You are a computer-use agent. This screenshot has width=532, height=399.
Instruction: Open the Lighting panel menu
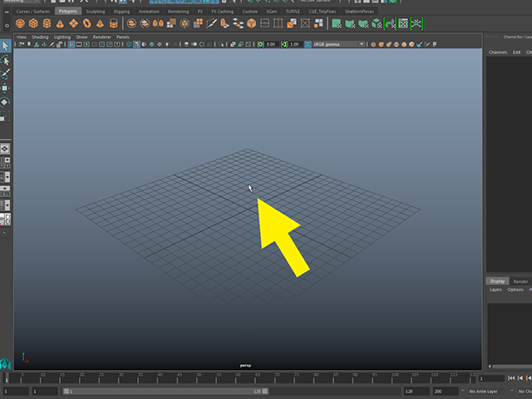click(62, 37)
